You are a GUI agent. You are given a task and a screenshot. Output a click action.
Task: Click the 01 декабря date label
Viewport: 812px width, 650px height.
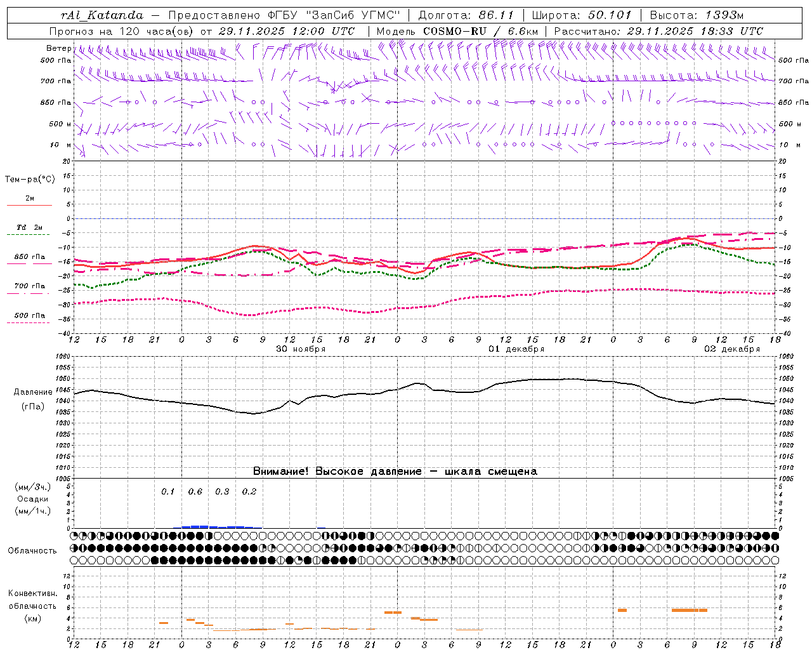coord(516,349)
